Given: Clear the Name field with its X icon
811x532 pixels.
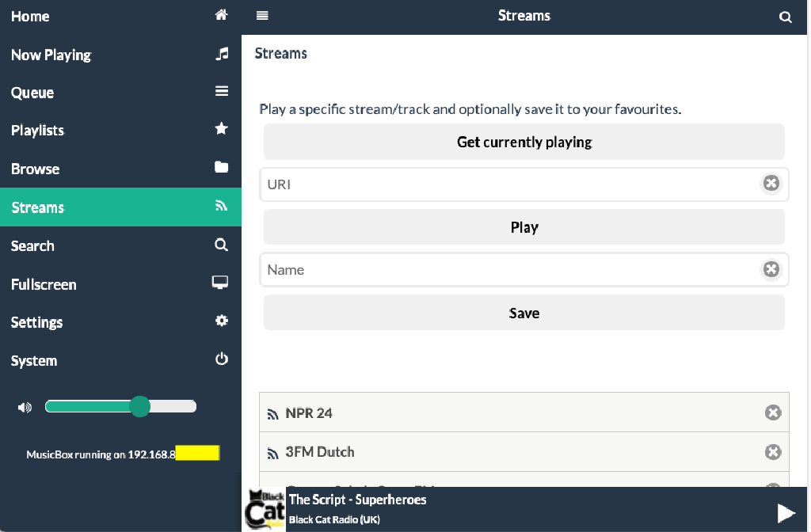Looking at the screenshot, I should click(x=771, y=269).
